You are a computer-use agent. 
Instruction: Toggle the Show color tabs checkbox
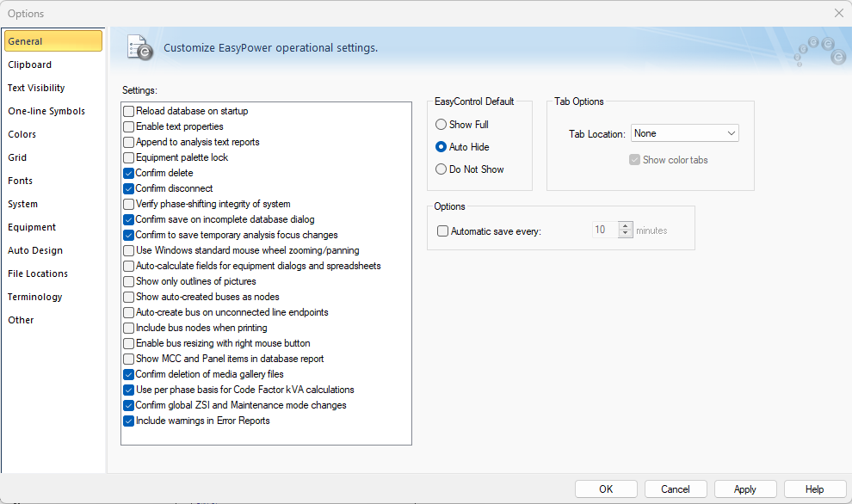[634, 160]
